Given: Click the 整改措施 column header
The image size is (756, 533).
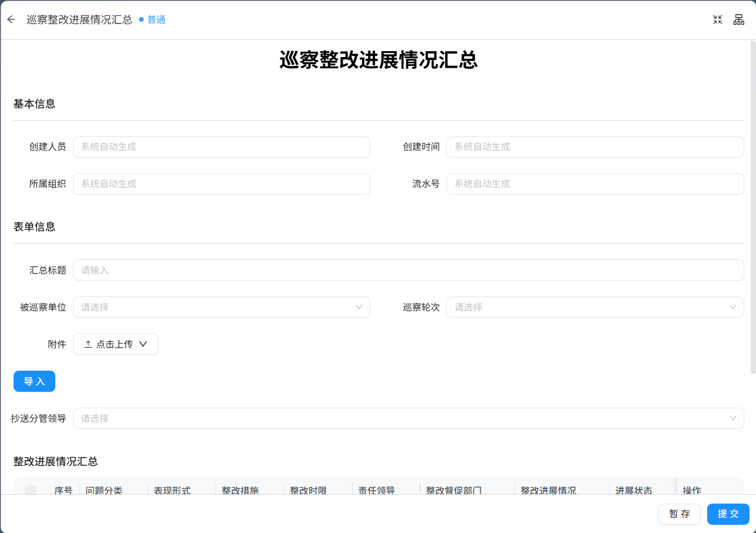Looking at the screenshot, I should 240,490.
